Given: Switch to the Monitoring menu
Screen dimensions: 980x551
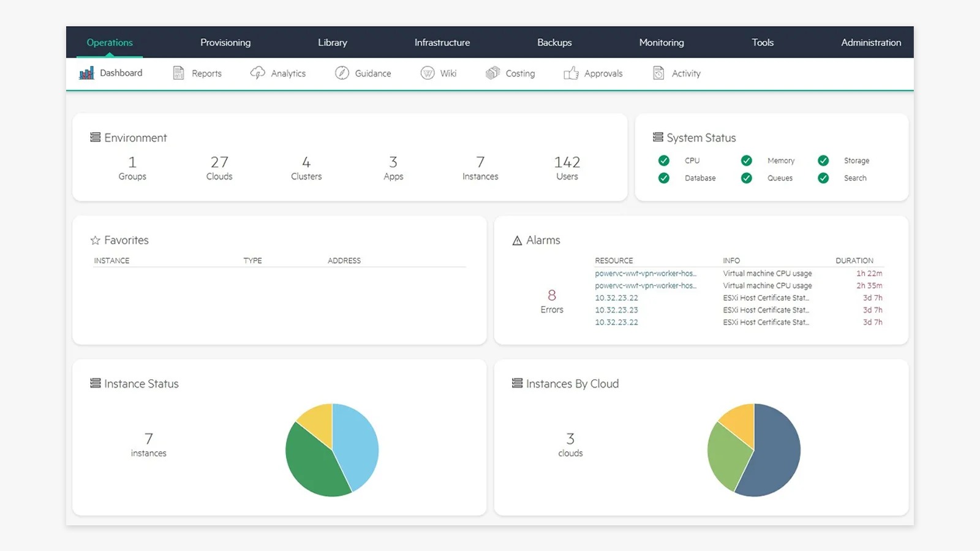Looking at the screenshot, I should 661,42.
